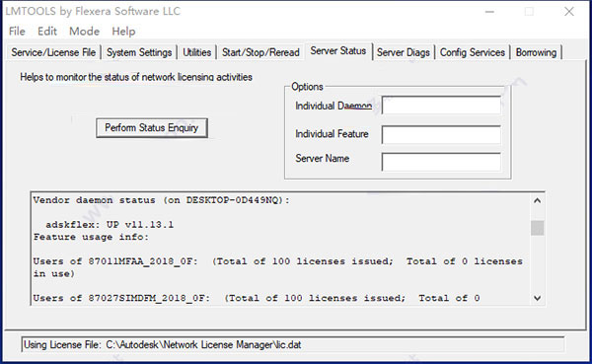Switch to Service/License File tab
The height and width of the screenshot is (364, 592).
click(53, 52)
